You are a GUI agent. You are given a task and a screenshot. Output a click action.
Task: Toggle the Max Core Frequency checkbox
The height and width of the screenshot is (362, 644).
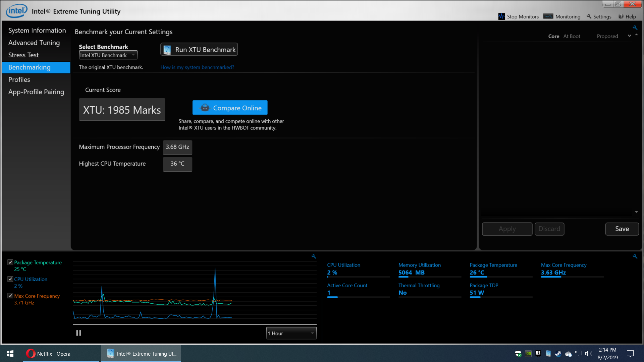[10, 296]
